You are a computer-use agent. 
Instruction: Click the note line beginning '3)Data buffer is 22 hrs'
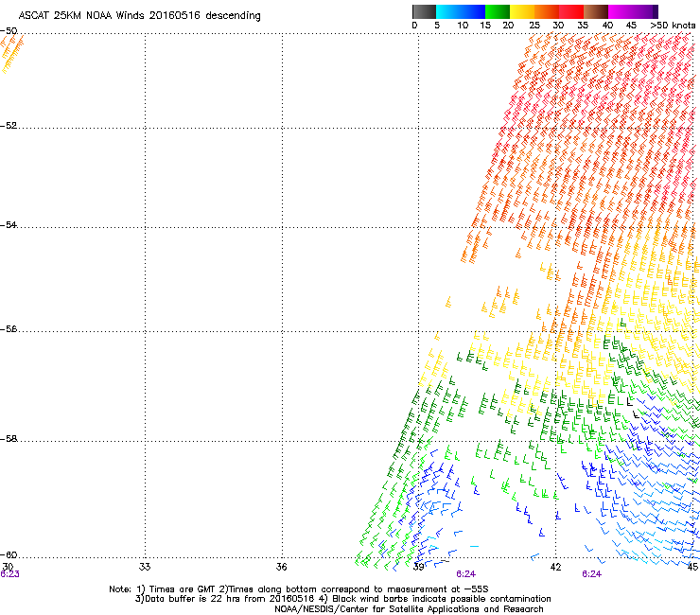(x=342, y=599)
